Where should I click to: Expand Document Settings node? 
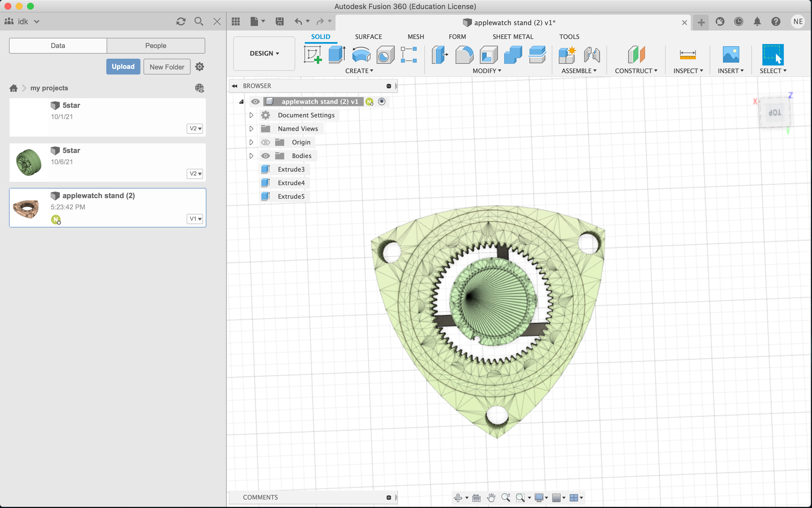(251, 115)
